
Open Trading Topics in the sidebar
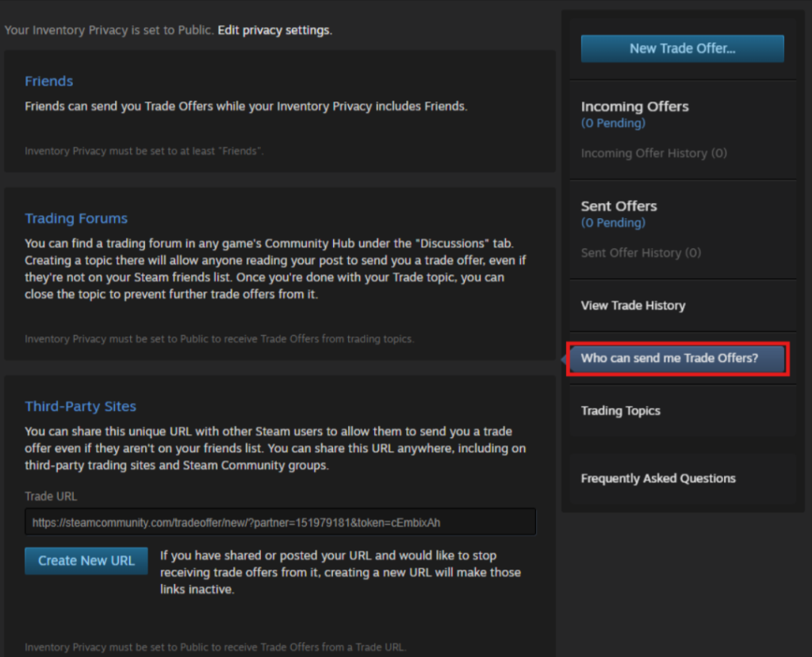point(620,411)
